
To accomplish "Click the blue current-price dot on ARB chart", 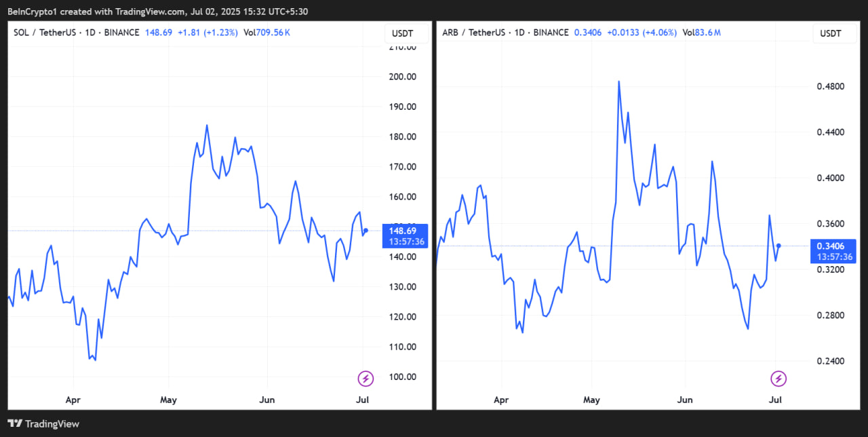I will pyautogui.click(x=778, y=246).
